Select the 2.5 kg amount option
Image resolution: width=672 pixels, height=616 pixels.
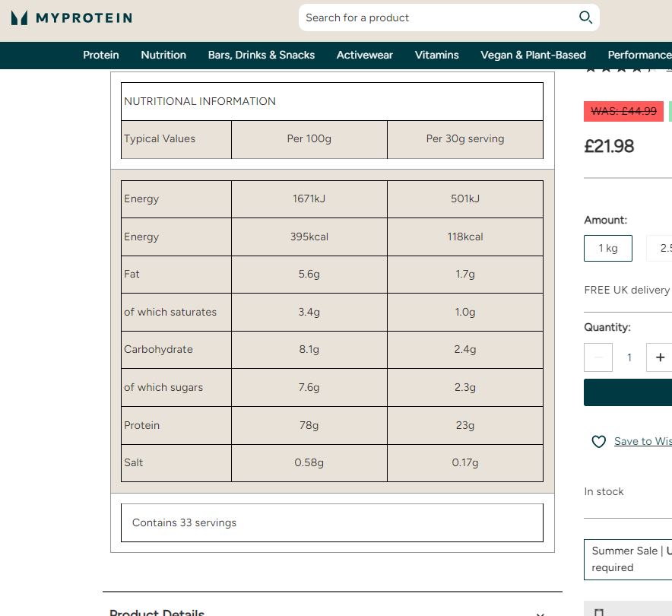tap(660, 248)
